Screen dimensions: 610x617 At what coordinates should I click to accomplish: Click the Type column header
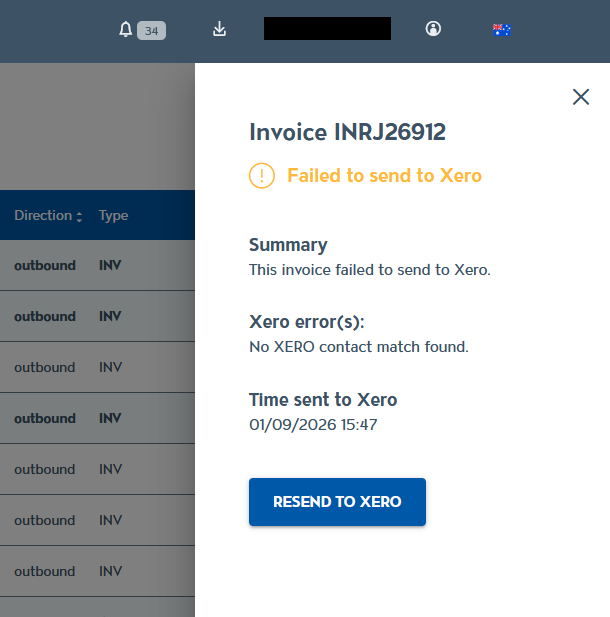click(113, 216)
